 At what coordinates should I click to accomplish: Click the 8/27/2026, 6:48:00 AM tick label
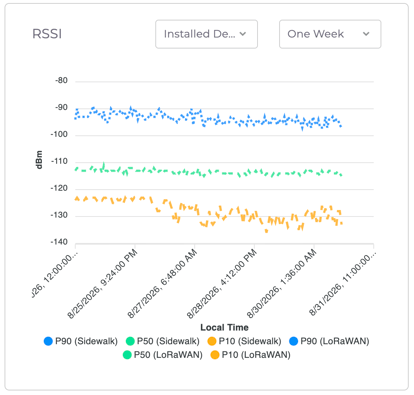click(x=162, y=284)
